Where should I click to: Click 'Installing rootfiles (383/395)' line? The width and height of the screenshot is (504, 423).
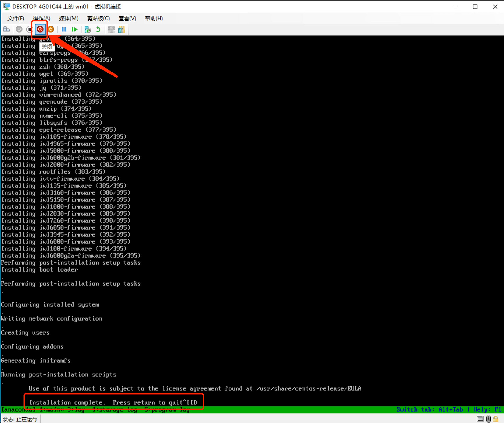click(53, 171)
